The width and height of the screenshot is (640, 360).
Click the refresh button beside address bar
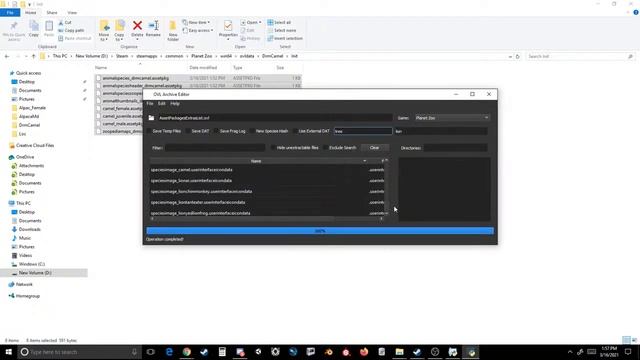pos(518,56)
